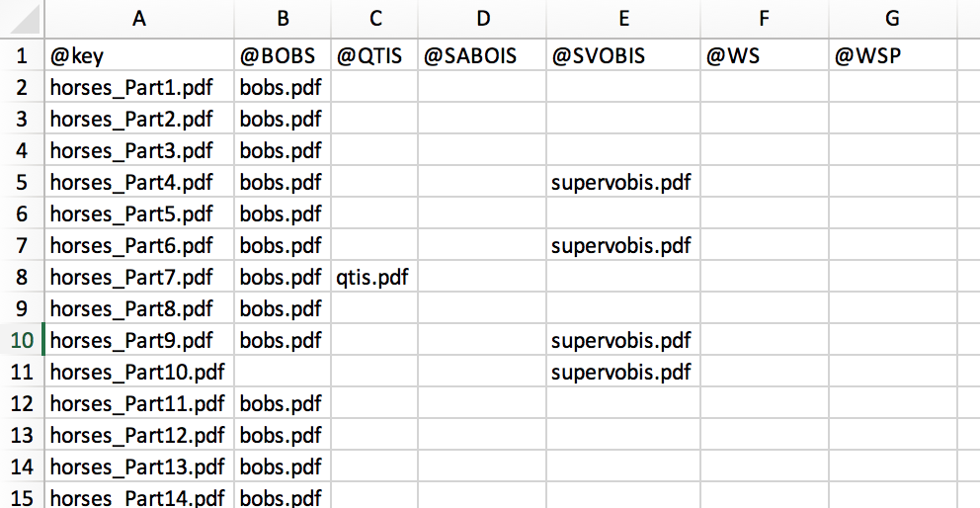Click the @BOBS header cell
Screen dimensions: 980x508
(x=284, y=55)
